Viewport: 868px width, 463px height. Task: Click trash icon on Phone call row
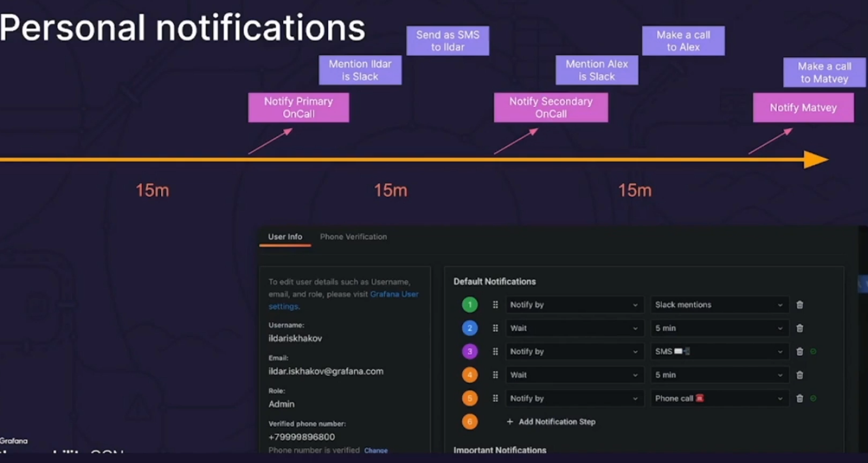tap(800, 398)
